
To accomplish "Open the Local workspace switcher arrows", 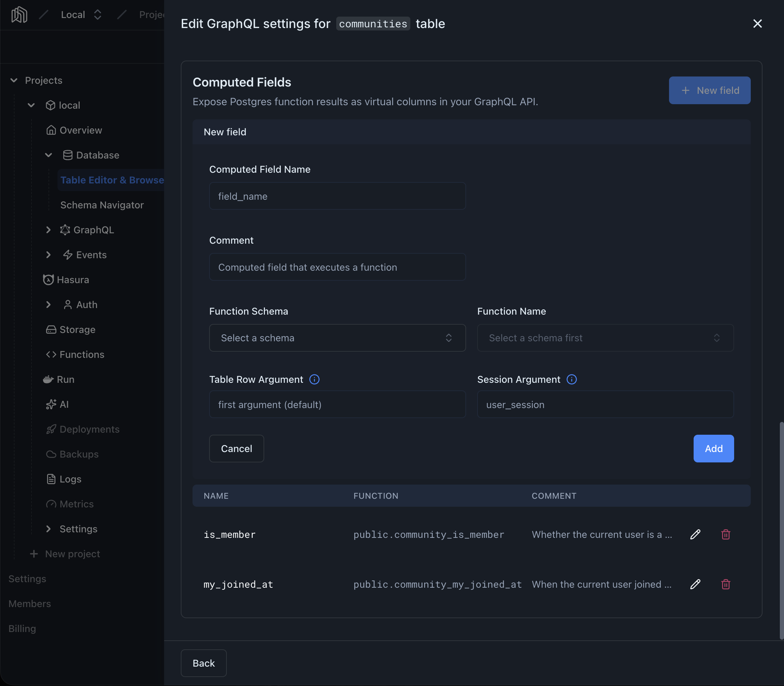I will (98, 15).
